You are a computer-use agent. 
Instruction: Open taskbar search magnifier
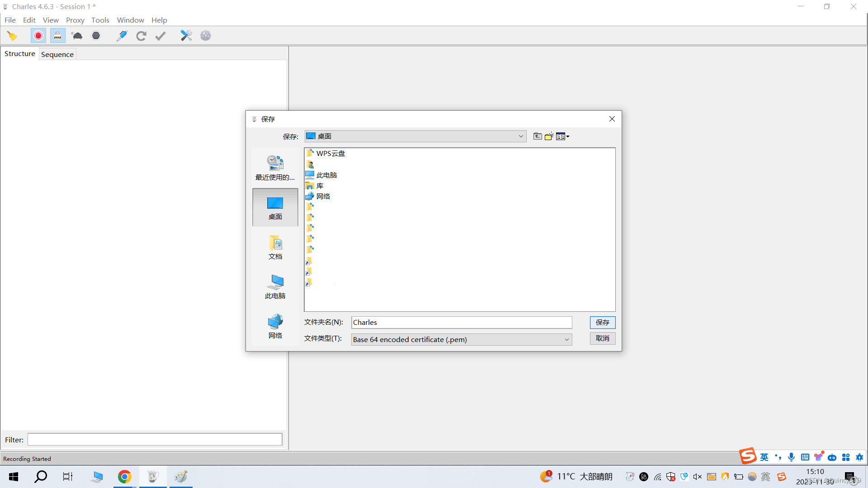pos(41,476)
